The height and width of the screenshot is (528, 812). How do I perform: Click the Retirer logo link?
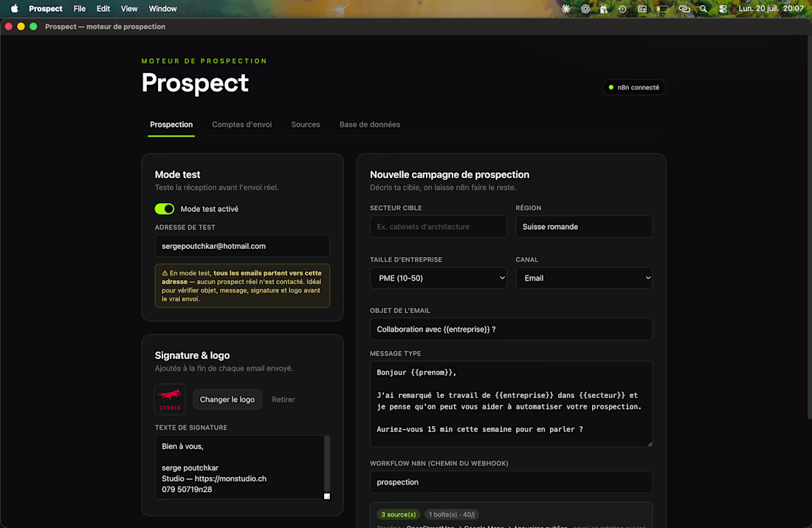(283, 400)
